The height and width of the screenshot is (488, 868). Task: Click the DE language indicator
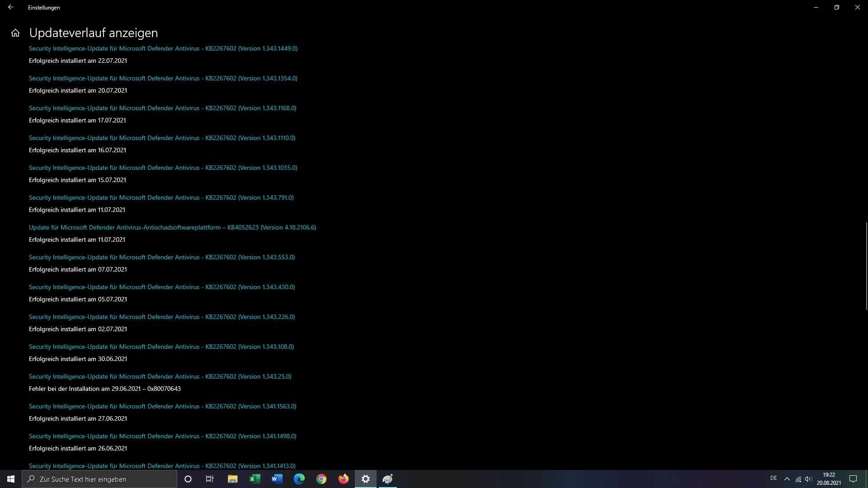774,478
